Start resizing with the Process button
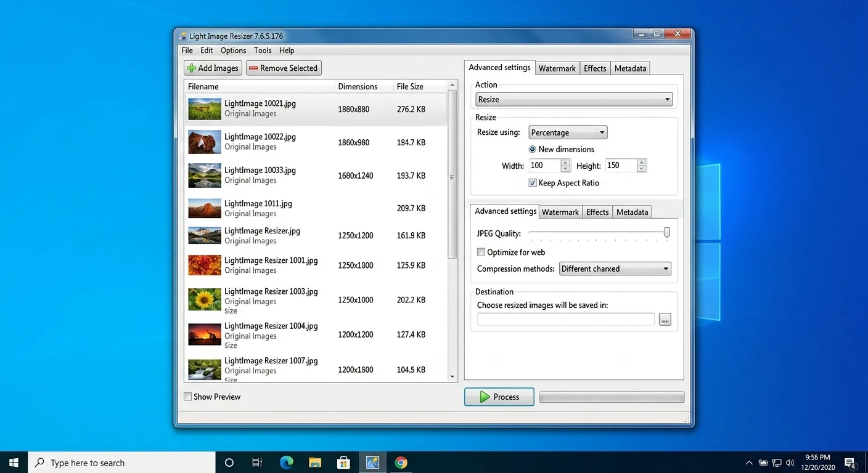This screenshot has height=473, width=868. [499, 397]
